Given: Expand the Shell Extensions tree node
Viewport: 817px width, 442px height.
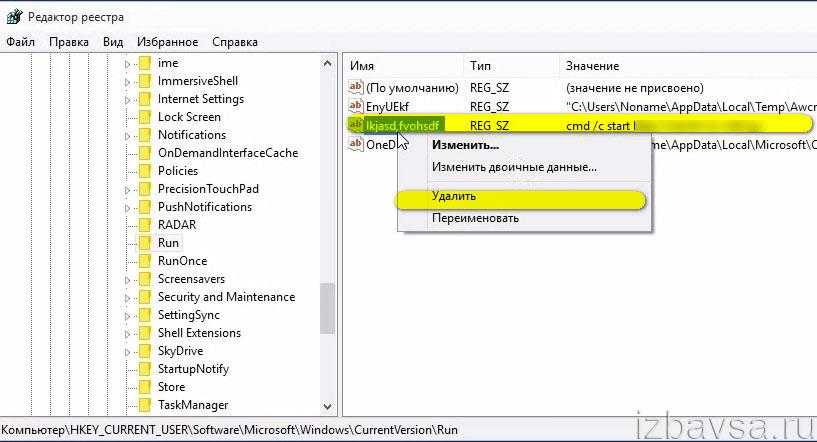Looking at the screenshot, I should (x=128, y=333).
